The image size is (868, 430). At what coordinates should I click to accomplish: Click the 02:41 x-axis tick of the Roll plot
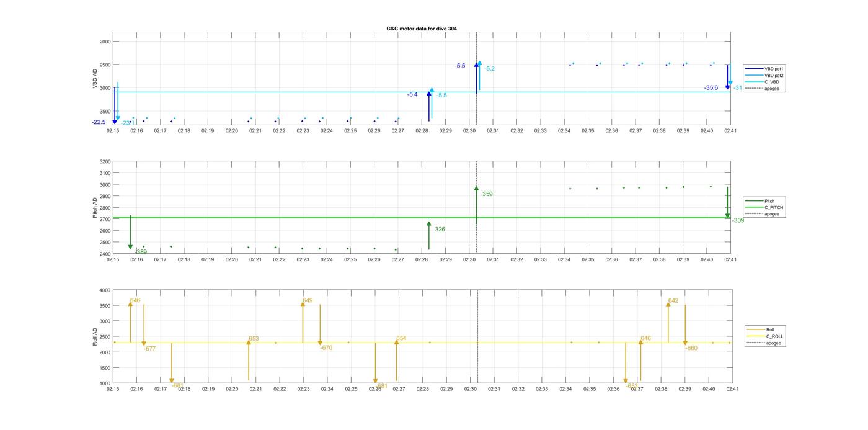click(x=732, y=389)
